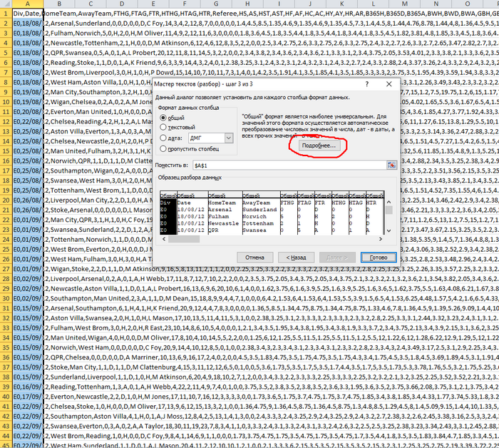Select row 30 header in the spreadsheet

6,298
